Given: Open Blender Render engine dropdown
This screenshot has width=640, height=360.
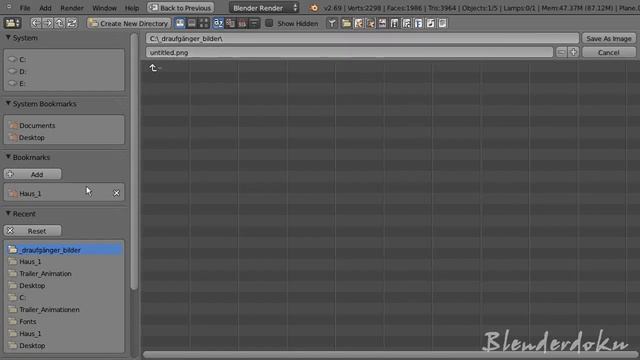Looking at the screenshot, I should (264, 8).
